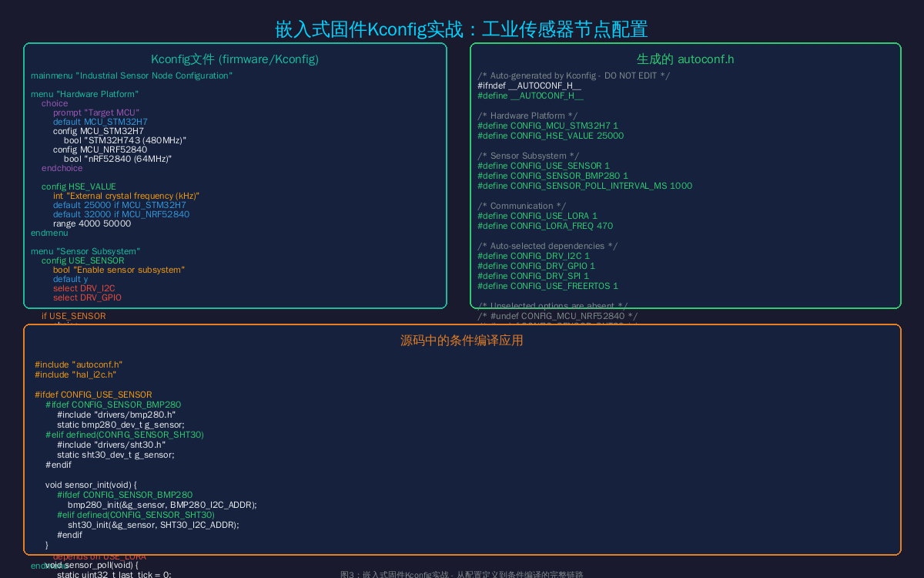Click the line 'default MCU_STM32H7'

pyautogui.click(x=100, y=122)
